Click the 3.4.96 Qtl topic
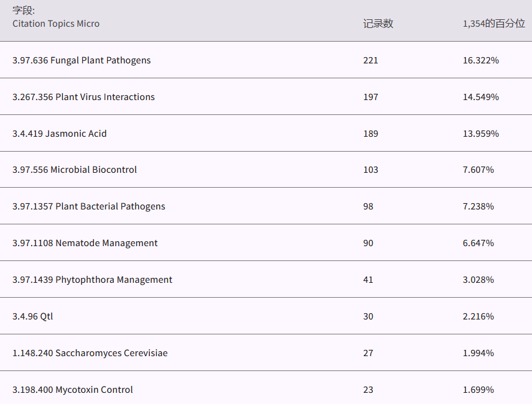The height and width of the screenshot is (404, 532). [x=33, y=316]
